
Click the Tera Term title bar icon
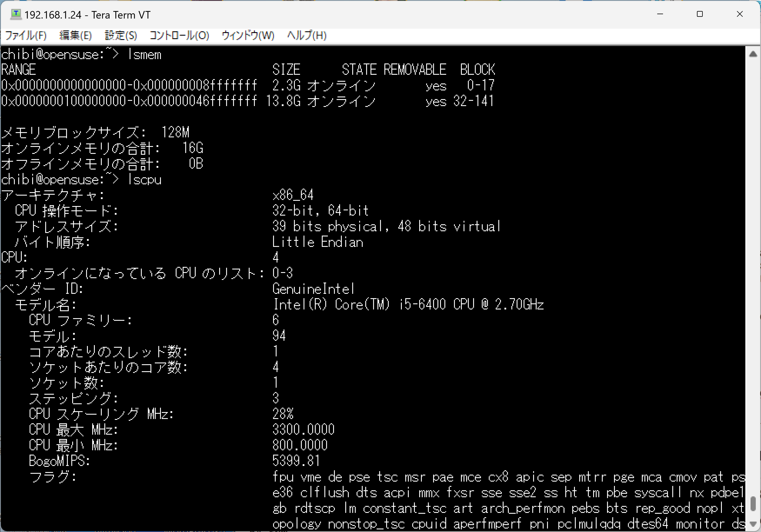16,14
